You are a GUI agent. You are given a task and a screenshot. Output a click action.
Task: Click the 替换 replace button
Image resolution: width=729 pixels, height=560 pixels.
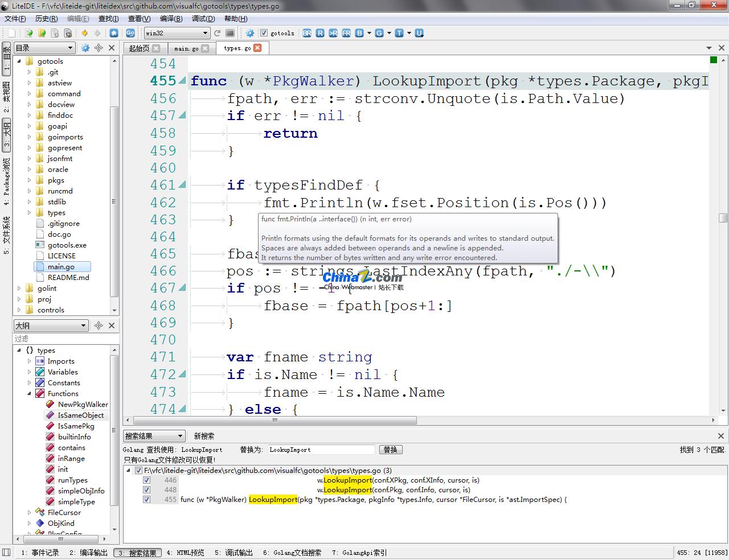point(390,450)
